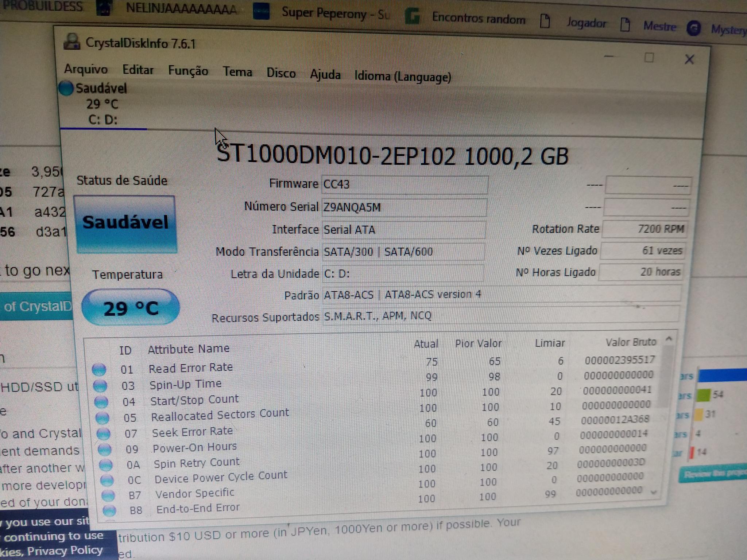747x560 pixels.
Task: Click scroll-up arrow of SMART attribute list
Action: click(669, 339)
